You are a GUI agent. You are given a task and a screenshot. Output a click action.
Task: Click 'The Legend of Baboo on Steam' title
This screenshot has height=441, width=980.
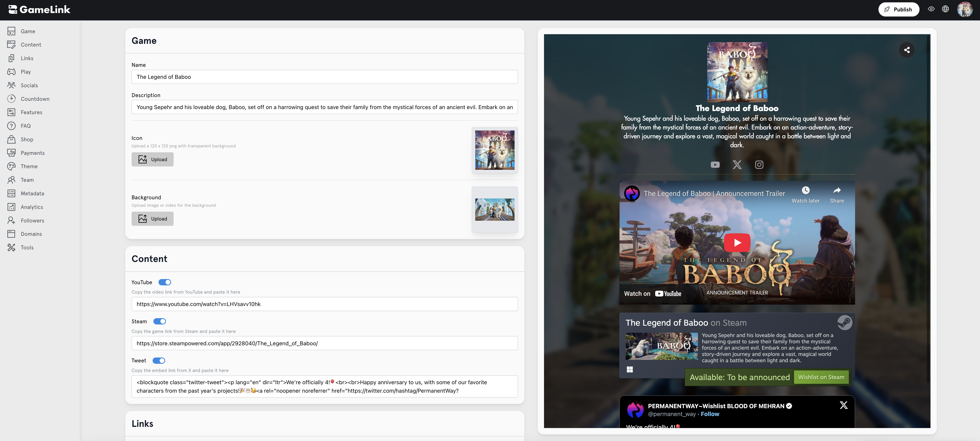coord(686,322)
